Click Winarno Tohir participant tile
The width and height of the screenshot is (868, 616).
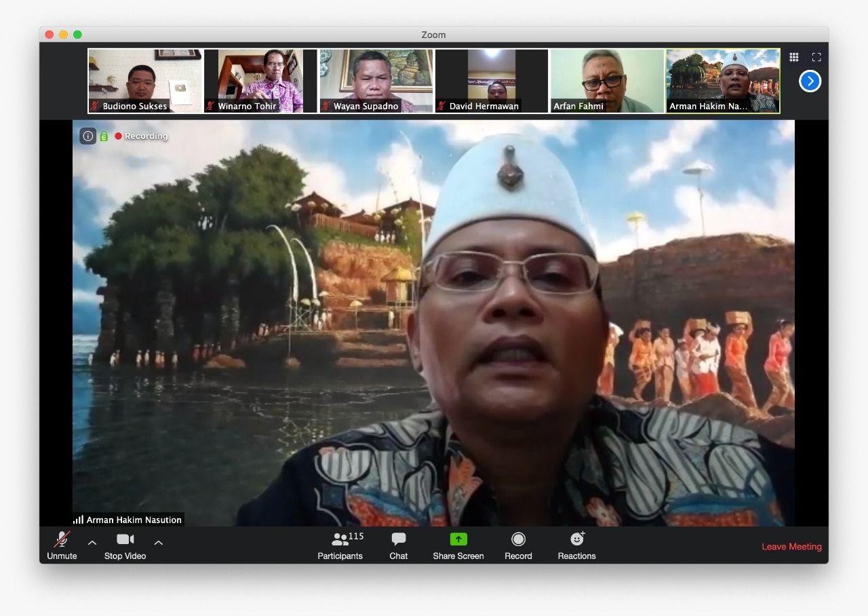point(260,81)
